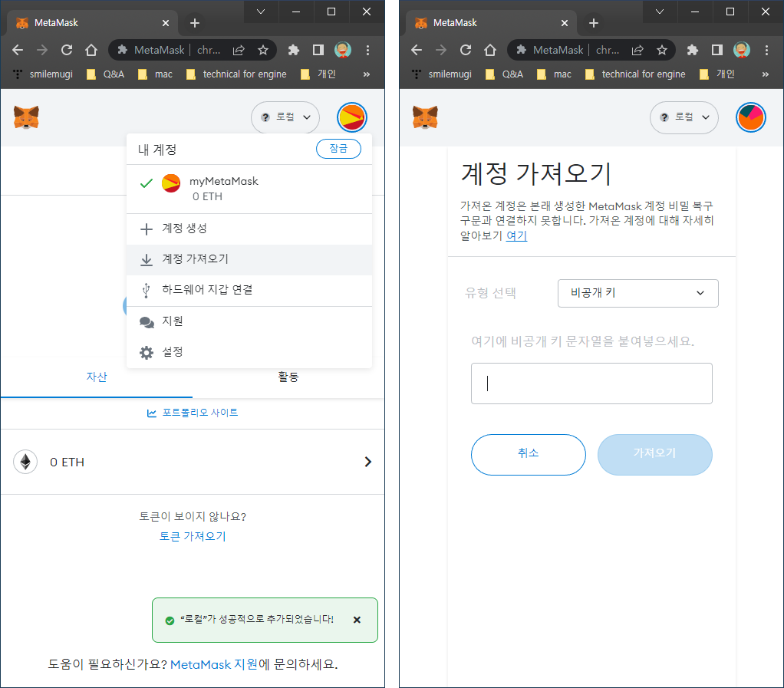This screenshot has width=784, height=688.
Task: Open account avatar menu in left window
Action: point(352,117)
